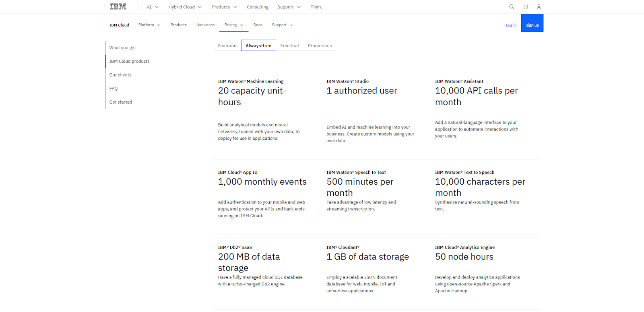Image resolution: width=644 pixels, height=312 pixels.
Task: Go to the IBM Cloud home link
Action: [119, 25]
